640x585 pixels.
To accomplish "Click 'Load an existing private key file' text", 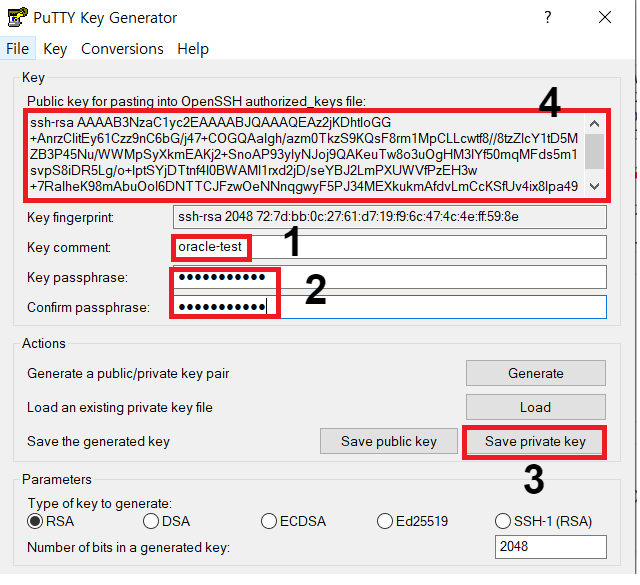I will (x=120, y=407).
